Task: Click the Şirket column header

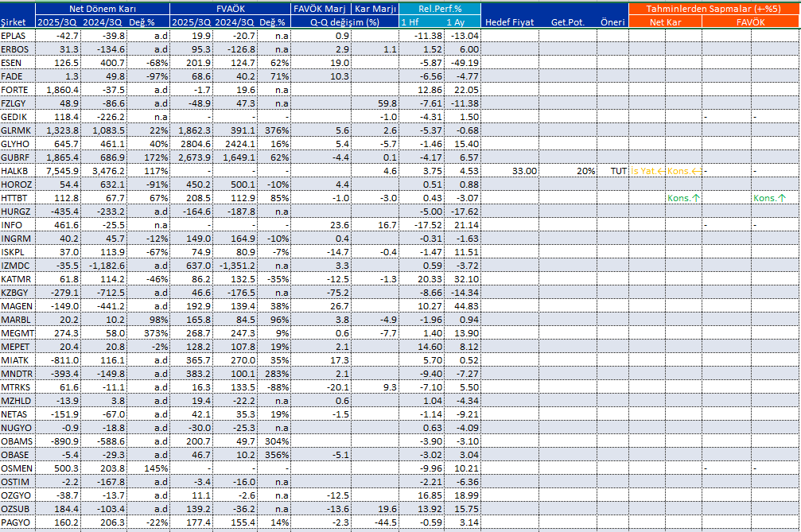Action: click(x=17, y=21)
